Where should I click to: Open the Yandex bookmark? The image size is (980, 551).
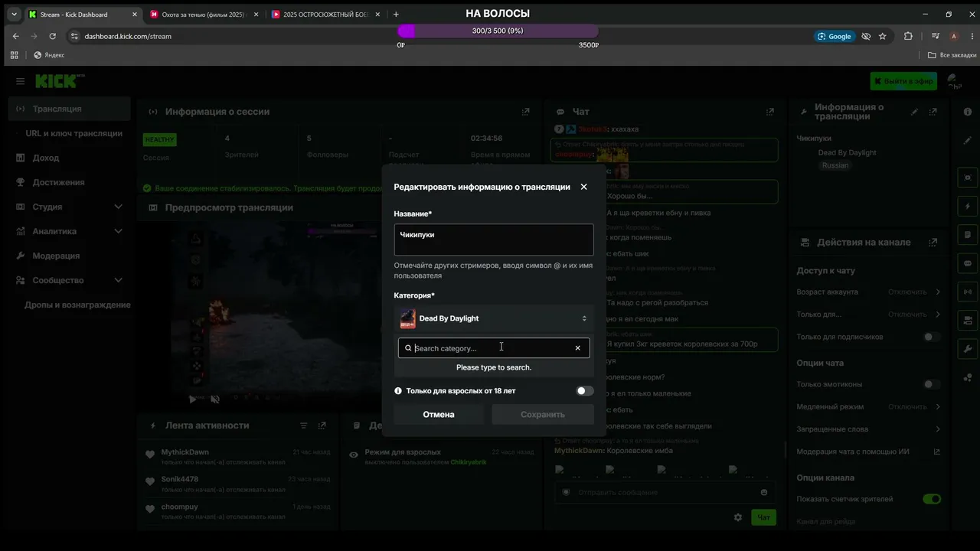(x=49, y=55)
